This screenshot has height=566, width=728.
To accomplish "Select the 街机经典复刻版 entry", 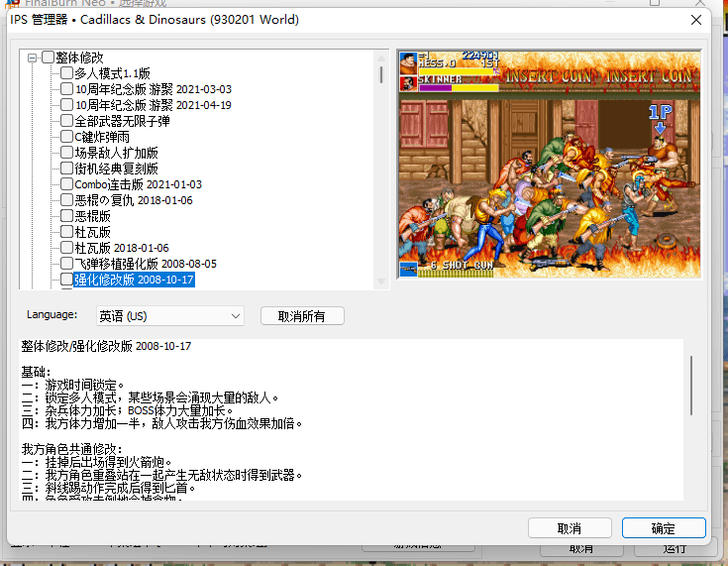I will tap(117, 169).
